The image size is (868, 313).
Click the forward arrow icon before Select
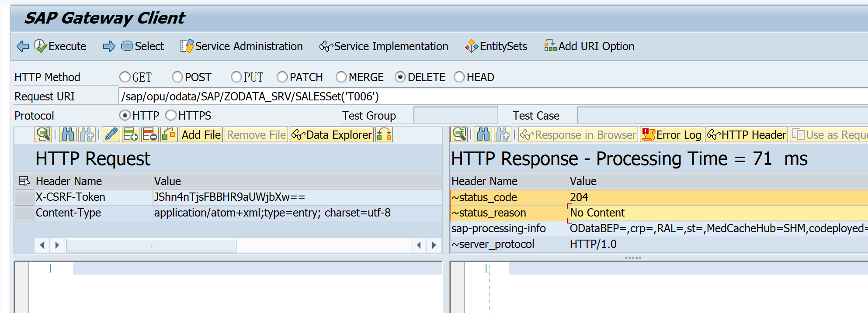[109, 46]
